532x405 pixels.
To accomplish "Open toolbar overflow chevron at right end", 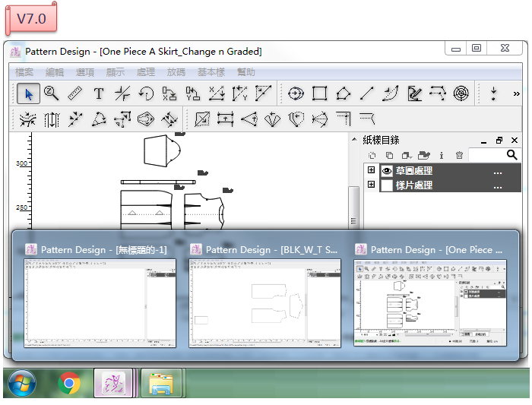I will point(494,93).
